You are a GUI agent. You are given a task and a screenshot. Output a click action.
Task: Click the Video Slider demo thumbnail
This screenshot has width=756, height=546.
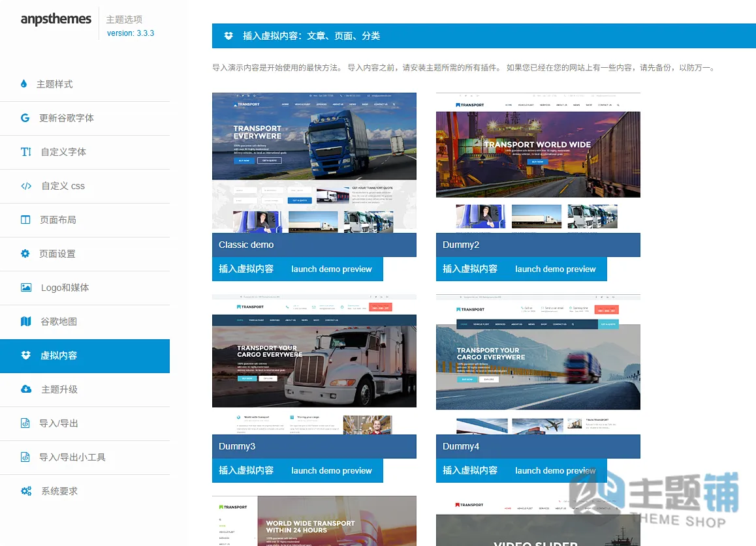click(538, 521)
